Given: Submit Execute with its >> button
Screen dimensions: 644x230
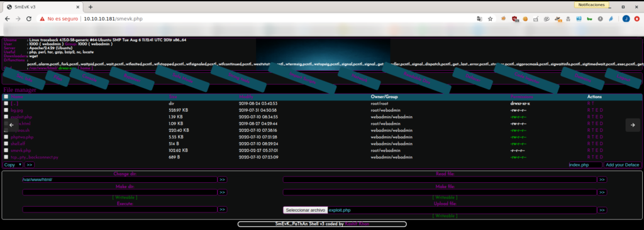Looking at the screenshot, I should 222,209.
